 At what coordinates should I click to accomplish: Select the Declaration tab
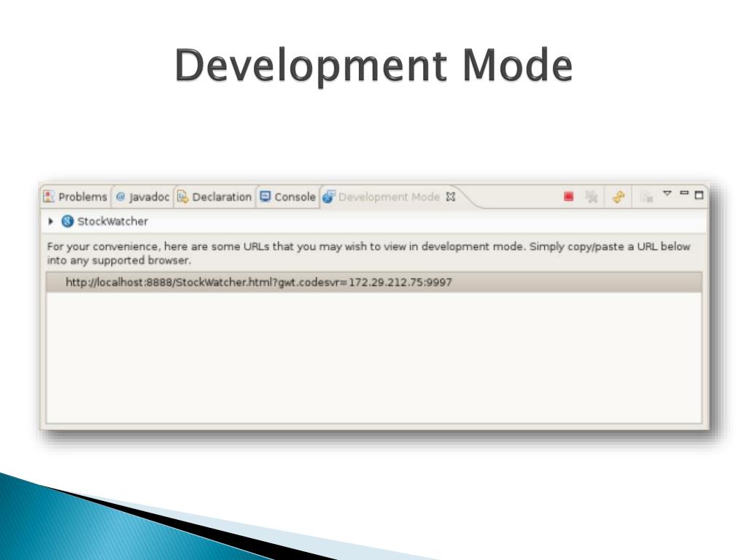[x=214, y=197]
